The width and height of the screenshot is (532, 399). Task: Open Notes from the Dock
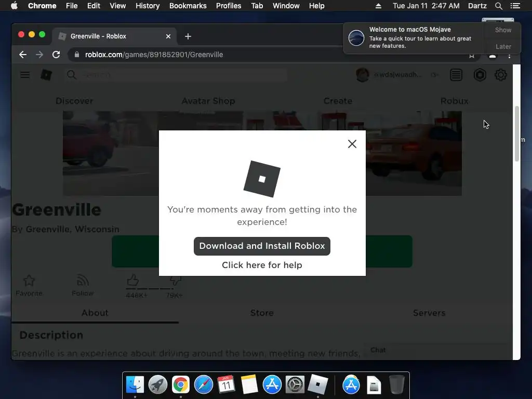coord(249,385)
